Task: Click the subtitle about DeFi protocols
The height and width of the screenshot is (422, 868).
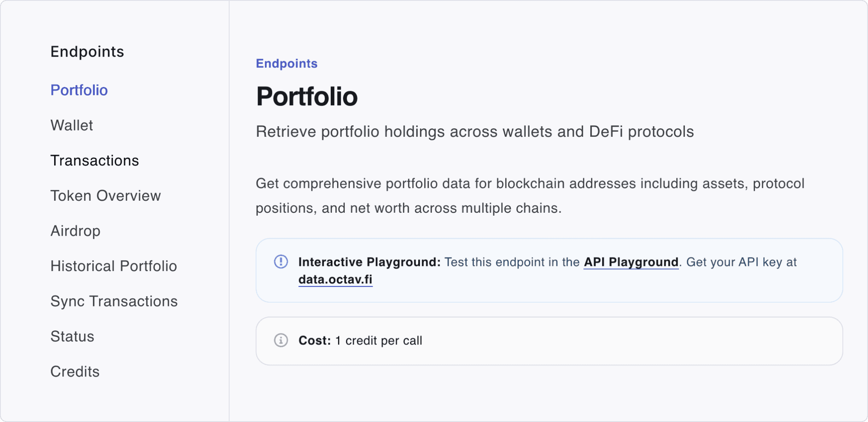Action: [475, 132]
